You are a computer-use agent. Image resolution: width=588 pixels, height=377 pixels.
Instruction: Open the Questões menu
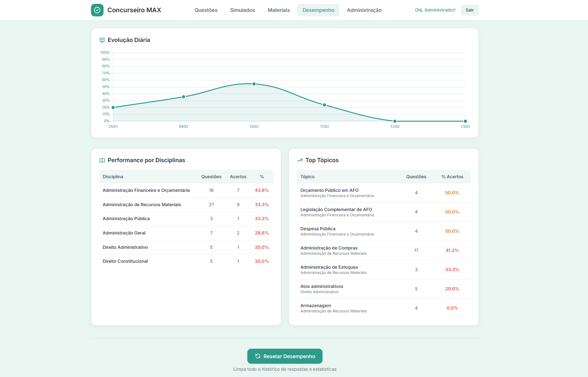206,10
